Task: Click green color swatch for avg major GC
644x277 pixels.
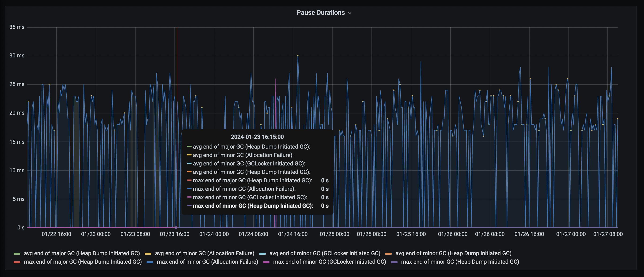Action: click(17, 254)
